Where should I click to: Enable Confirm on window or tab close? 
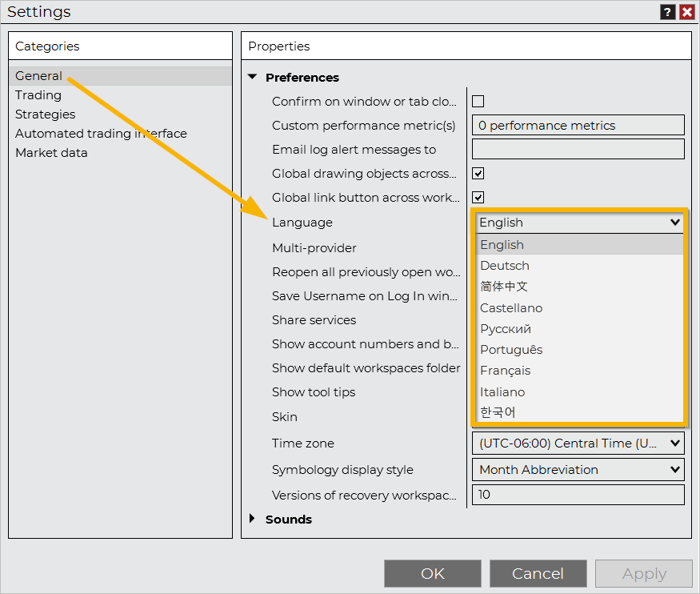coord(478,102)
